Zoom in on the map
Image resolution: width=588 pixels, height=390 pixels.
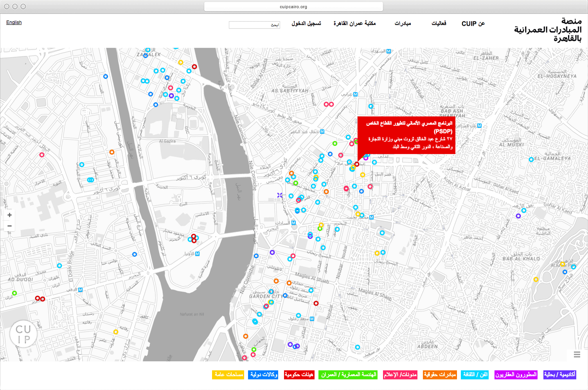[x=9, y=215]
